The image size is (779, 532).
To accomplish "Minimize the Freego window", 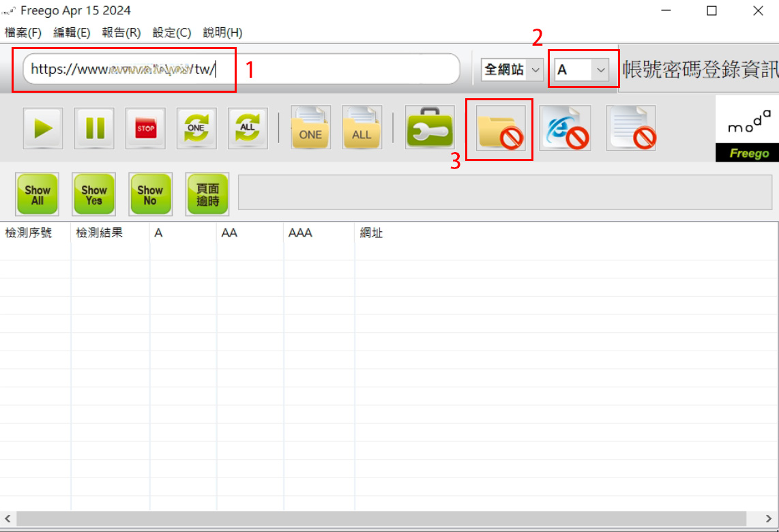I will [666, 11].
